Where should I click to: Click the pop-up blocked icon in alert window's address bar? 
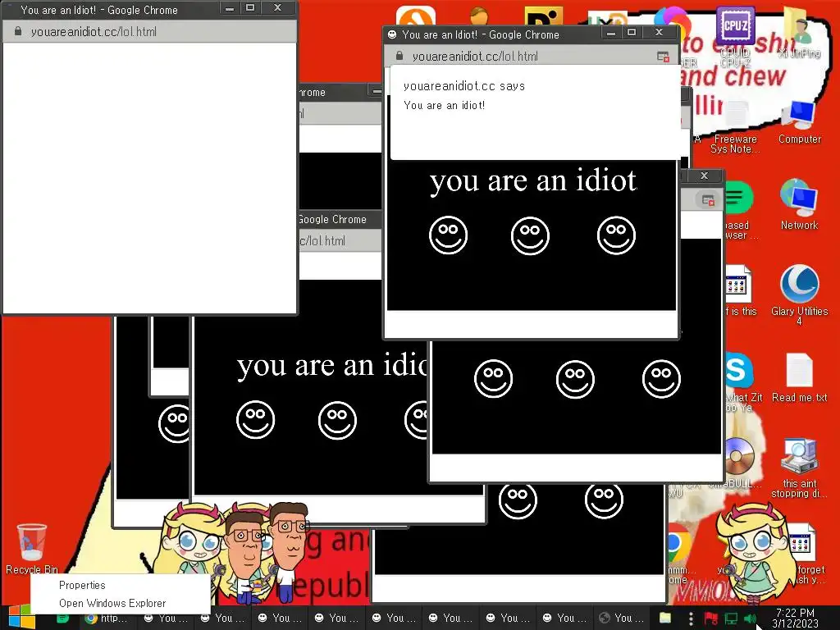tap(663, 57)
